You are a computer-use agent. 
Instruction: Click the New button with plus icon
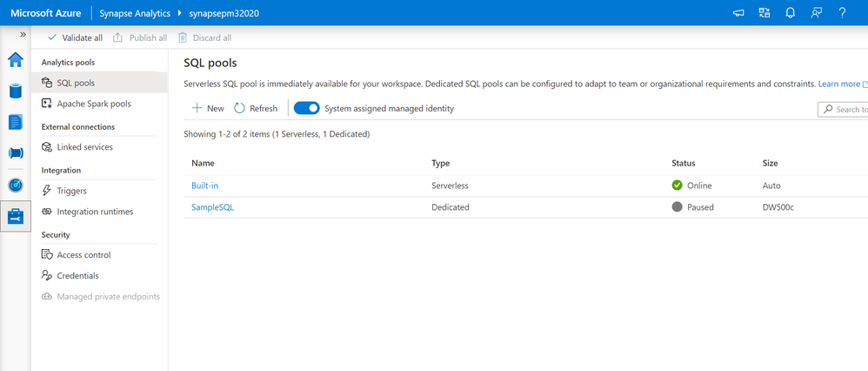coord(208,108)
